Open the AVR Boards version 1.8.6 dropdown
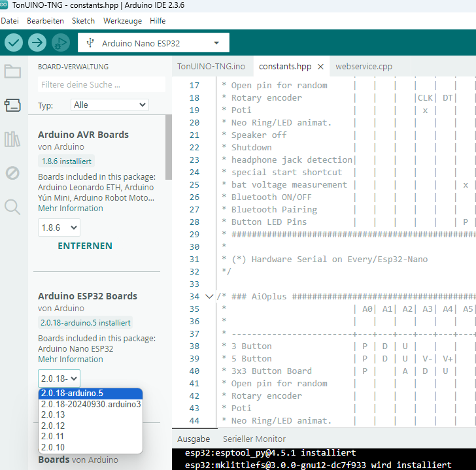 (x=59, y=227)
